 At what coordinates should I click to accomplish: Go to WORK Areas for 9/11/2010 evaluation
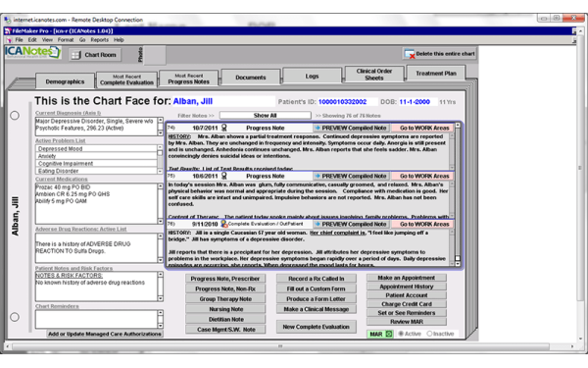coord(421,224)
